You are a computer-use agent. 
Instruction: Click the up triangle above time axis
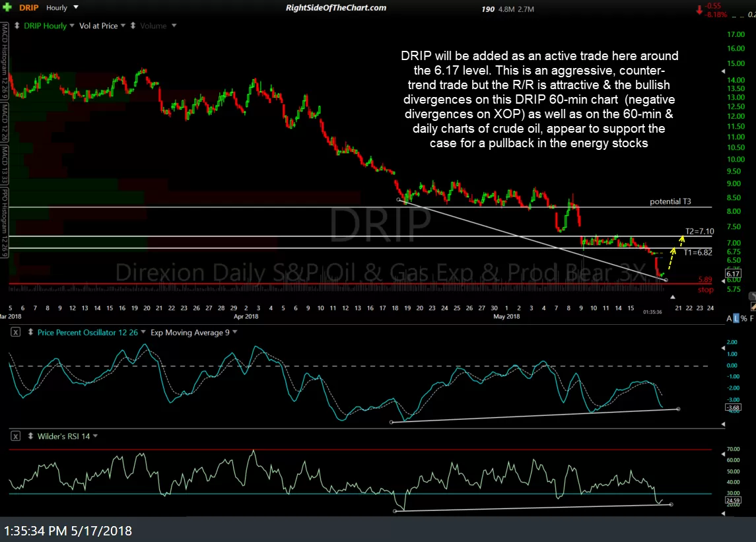click(x=673, y=297)
